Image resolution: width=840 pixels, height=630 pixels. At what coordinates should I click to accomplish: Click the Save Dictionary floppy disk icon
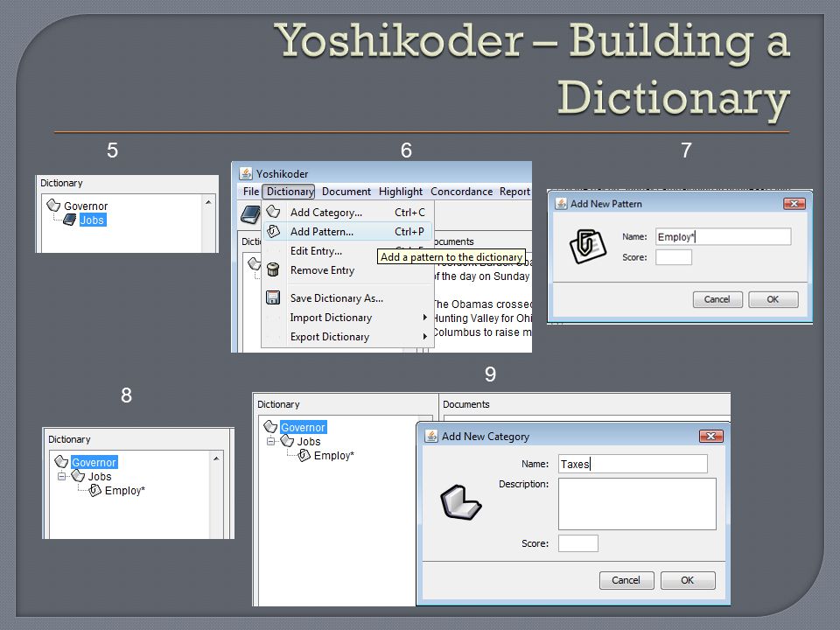point(273,297)
